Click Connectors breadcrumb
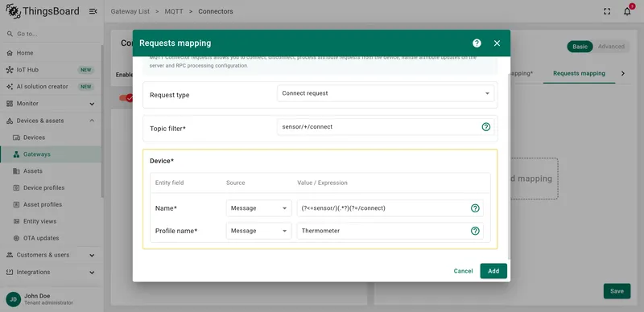Screen dimensions: 644x312 [215, 11]
